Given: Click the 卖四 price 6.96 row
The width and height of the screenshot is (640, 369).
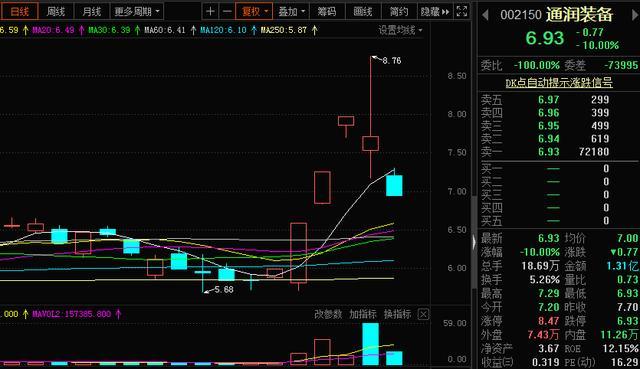Looking at the screenshot, I should coord(559,113).
